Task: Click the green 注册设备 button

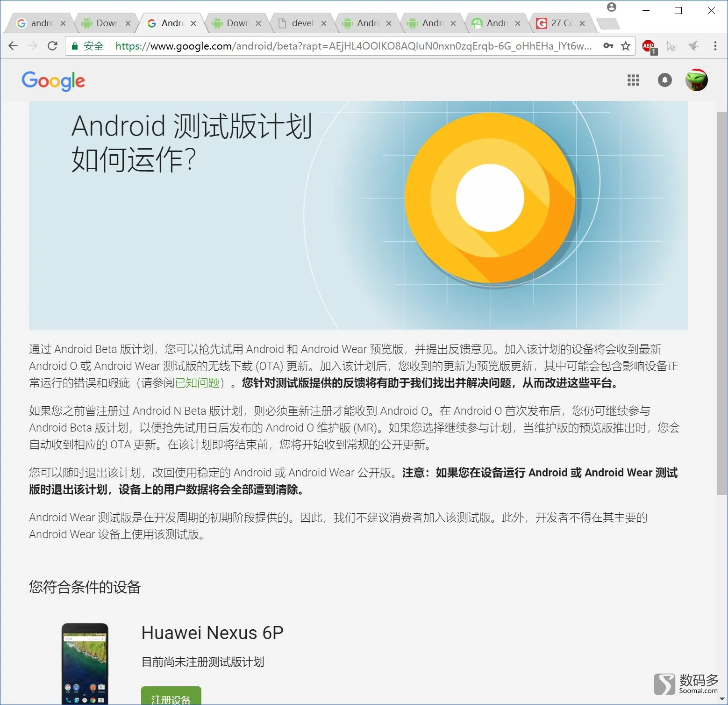Action: [x=171, y=696]
